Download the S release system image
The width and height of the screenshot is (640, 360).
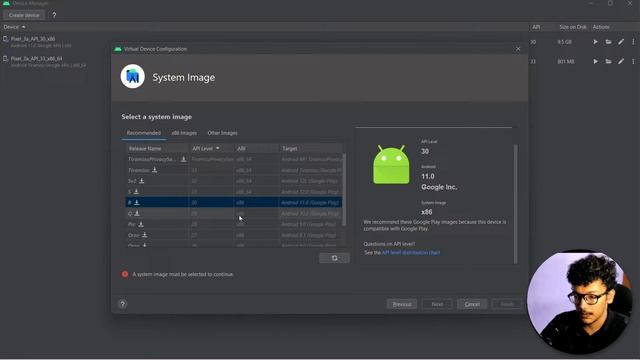point(136,191)
